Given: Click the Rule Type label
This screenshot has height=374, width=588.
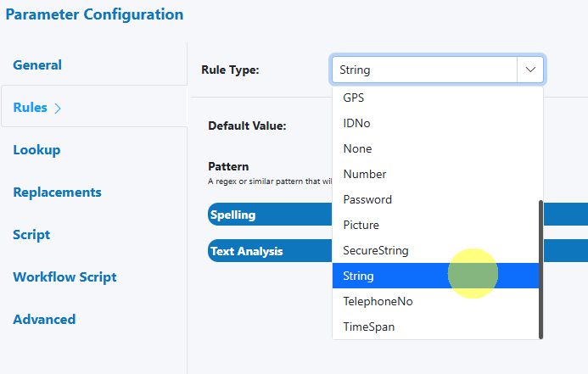Looking at the screenshot, I should [x=230, y=70].
